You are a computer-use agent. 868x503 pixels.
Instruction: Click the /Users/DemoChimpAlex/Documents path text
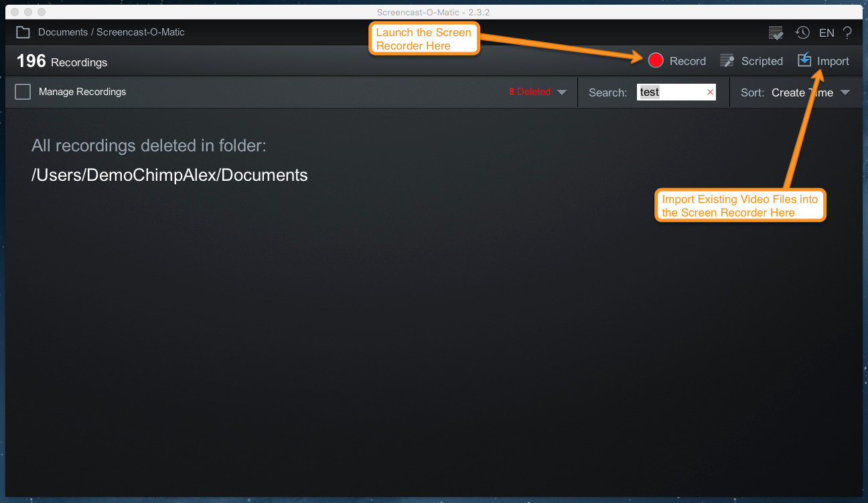(169, 175)
